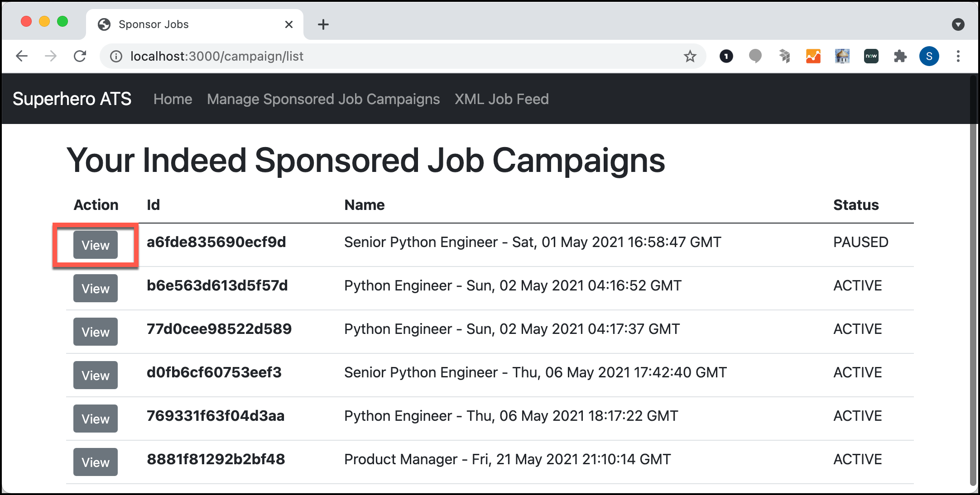Screen dimensions: 980x495
Task: Close the Sponsor Jobs tab
Action: coord(288,24)
